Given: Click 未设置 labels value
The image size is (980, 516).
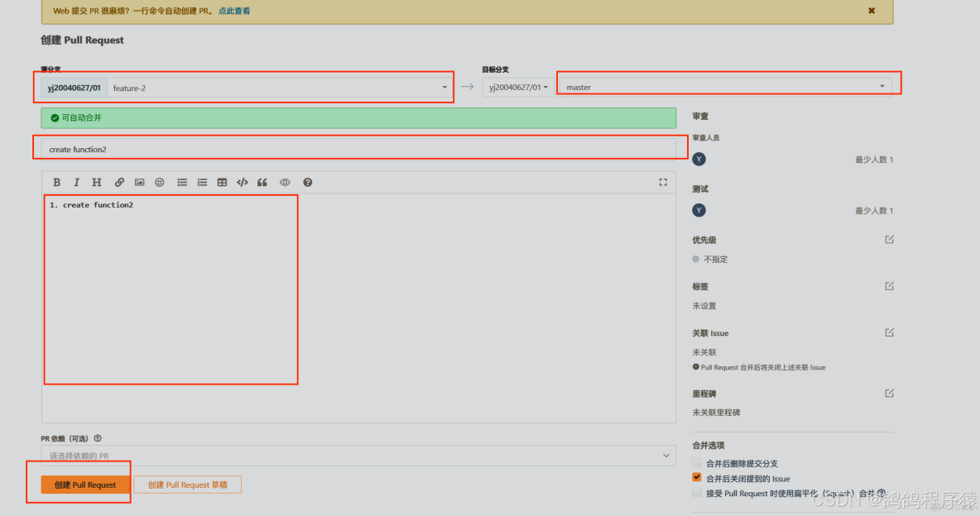Looking at the screenshot, I should coord(704,306).
